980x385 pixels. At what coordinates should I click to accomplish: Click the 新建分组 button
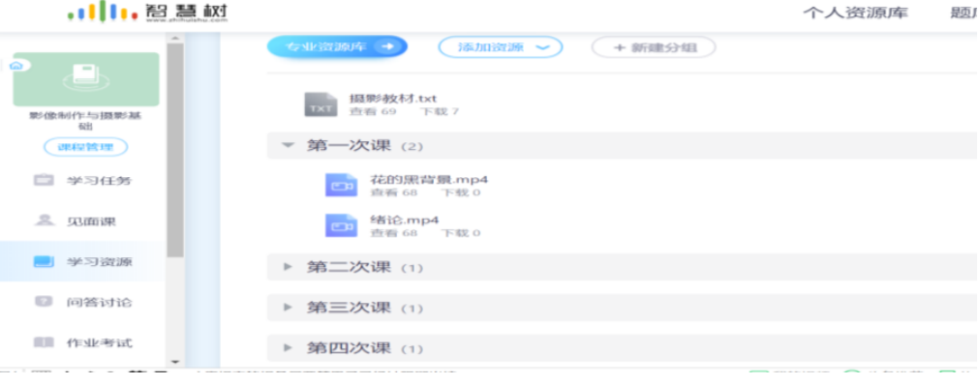(x=653, y=47)
